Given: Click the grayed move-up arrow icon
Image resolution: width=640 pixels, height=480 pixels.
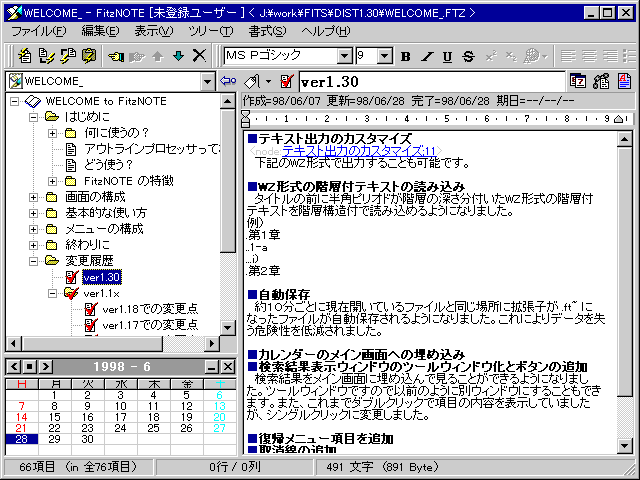Looking at the screenshot, I should click(158, 56).
